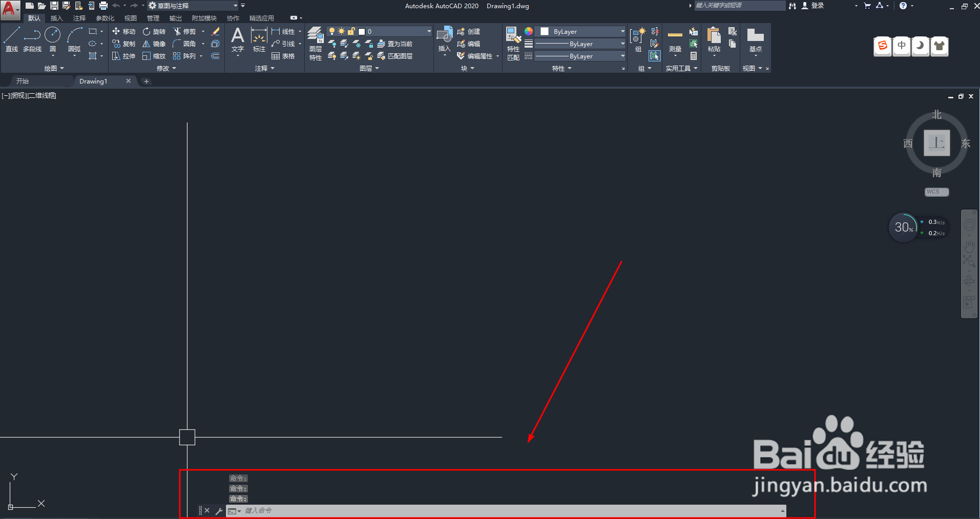The width and height of the screenshot is (980, 519).
Task: Toggle layer freeze sun icon in layer box
Action: pos(341,31)
